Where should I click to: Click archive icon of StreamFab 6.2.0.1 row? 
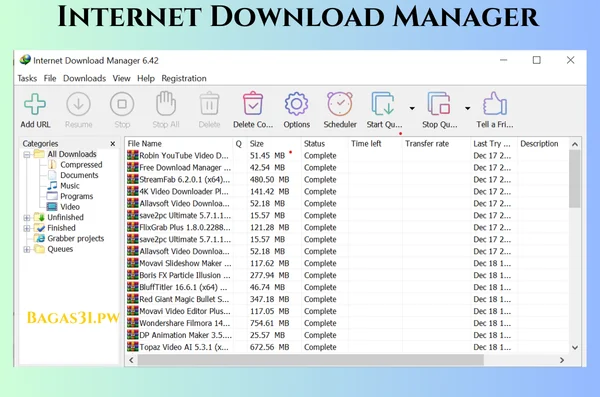click(132, 179)
